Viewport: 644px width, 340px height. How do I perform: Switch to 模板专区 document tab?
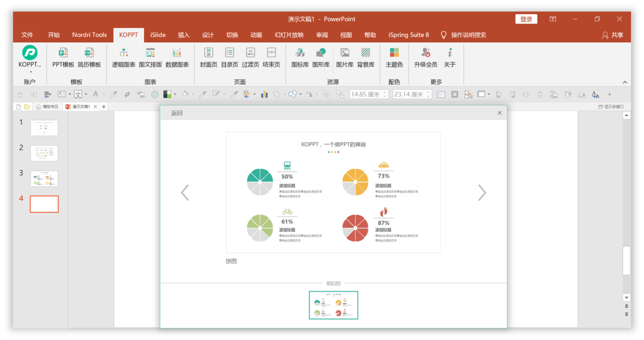tap(47, 107)
